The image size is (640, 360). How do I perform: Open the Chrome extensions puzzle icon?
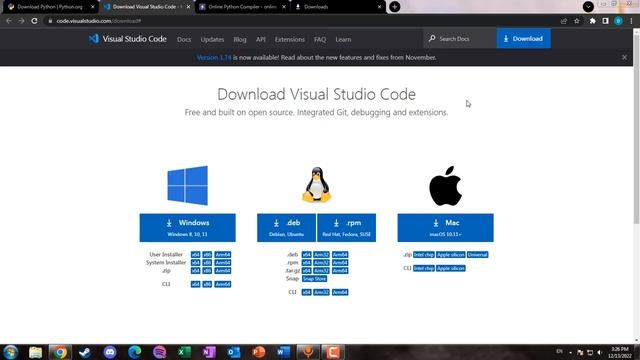[592, 21]
